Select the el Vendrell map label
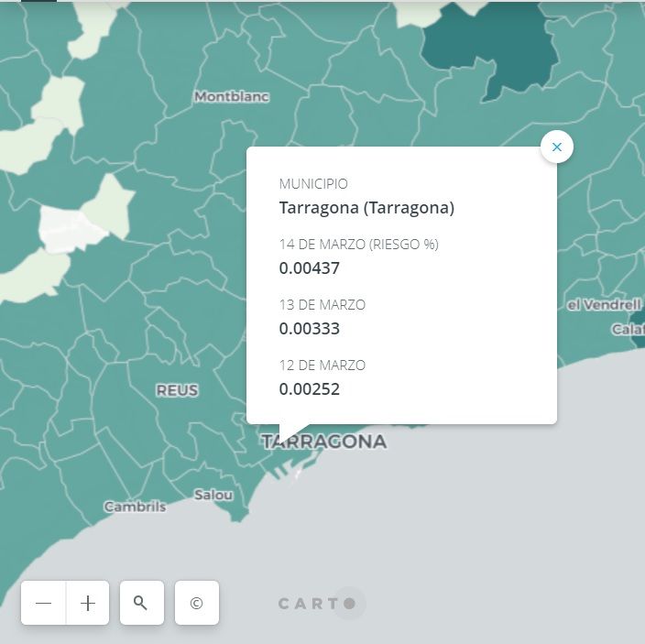645x644 pixels. [x=604, y=305]
